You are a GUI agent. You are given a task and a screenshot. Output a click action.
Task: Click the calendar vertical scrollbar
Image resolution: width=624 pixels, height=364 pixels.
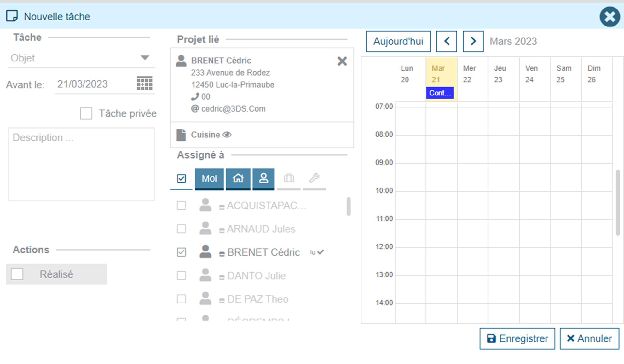pyautogui.click(x=618, y=202)
